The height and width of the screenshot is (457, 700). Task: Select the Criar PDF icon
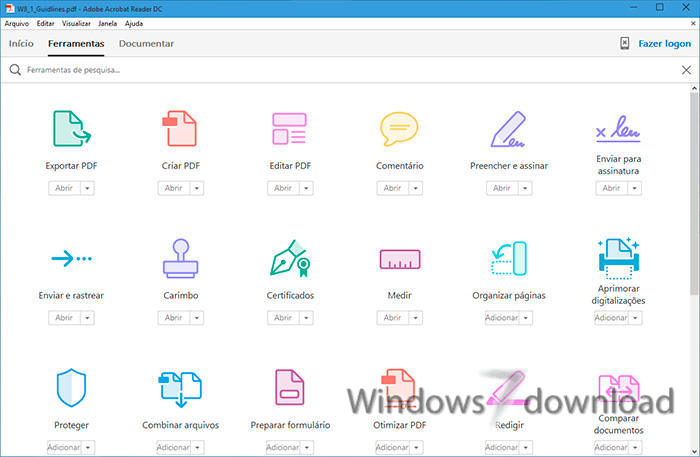[x=179, y=129]
